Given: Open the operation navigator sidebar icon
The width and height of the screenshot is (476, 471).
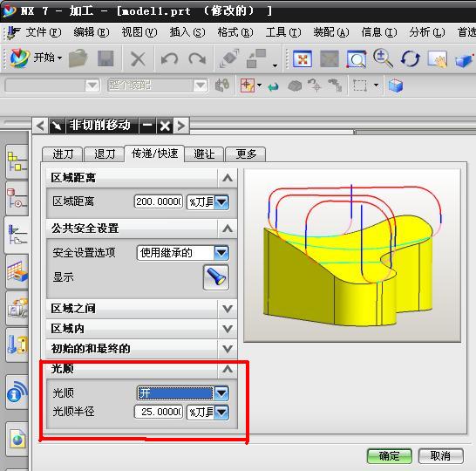Looking at the screenshot, I should (x=17, y=235).
